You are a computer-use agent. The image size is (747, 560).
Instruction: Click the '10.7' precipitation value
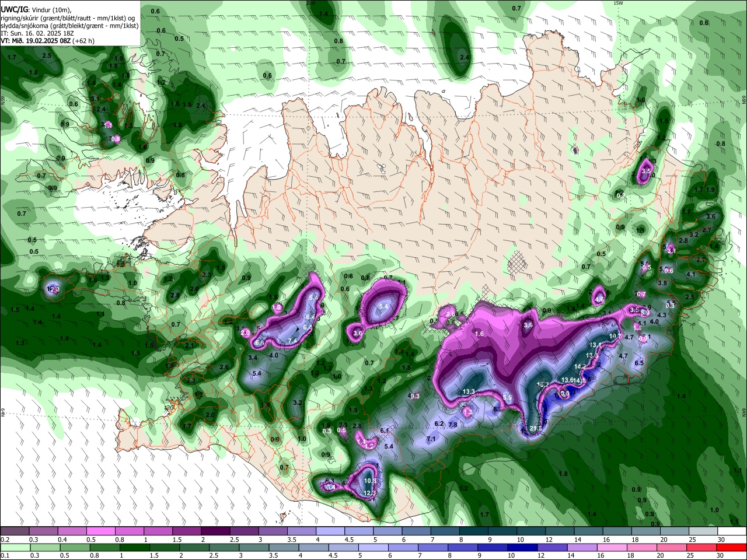(616, 336)
